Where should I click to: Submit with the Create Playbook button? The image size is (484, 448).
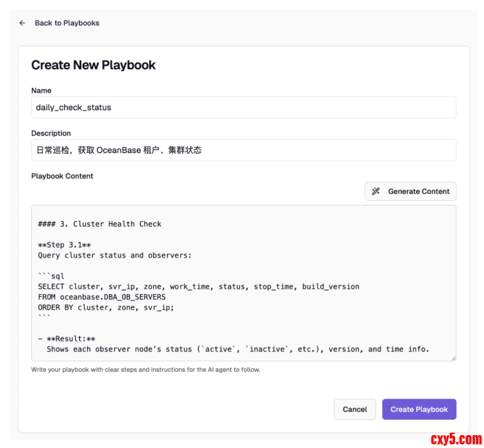coord(419,409)
